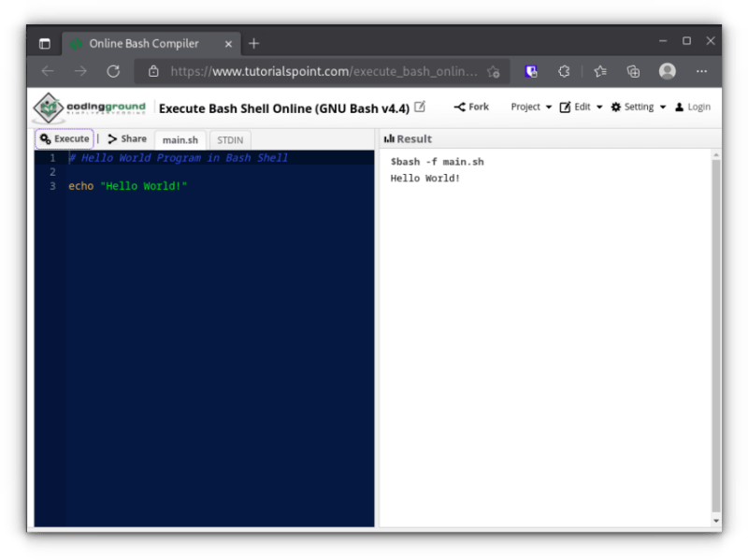The width and height of the screenshot is (748, 560).
Task: Select the main.sh tab
Action: (x=180, y=139)
